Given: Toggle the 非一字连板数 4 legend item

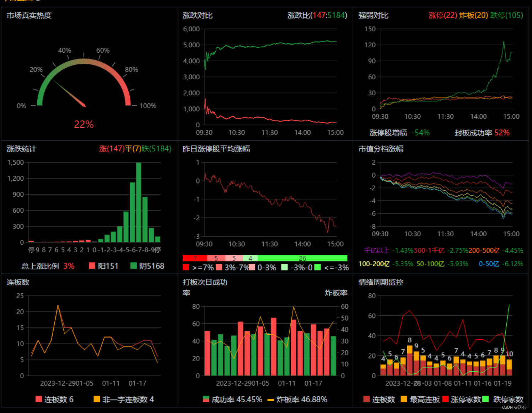Looking at the screenshot, I should point(124,399).
